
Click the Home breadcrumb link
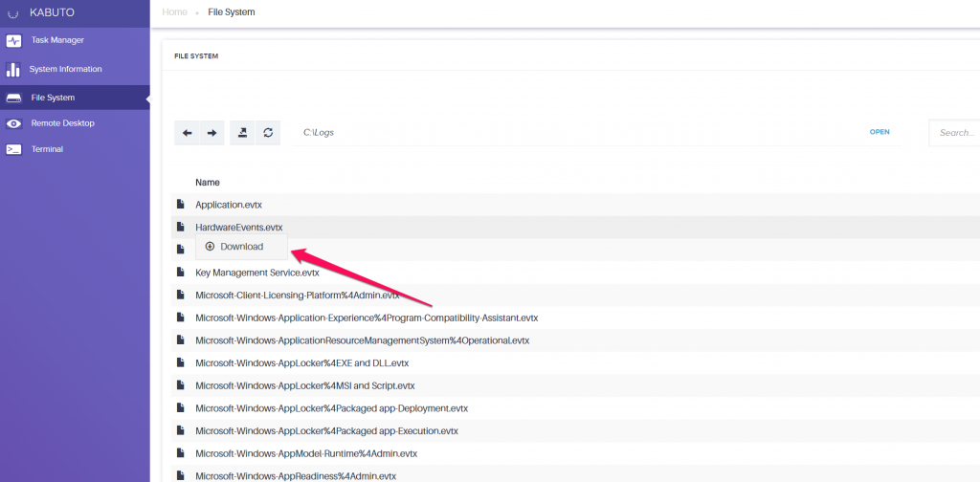pos(174,11)
